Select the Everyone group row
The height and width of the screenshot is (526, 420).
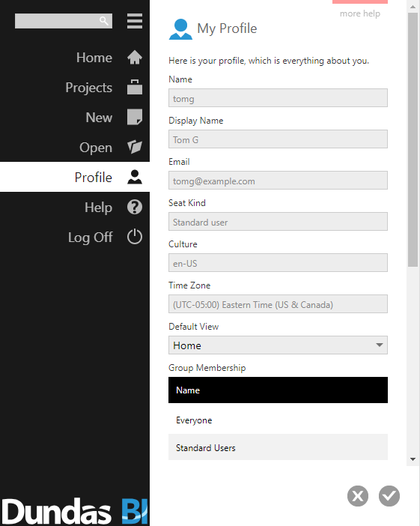(x=278, y=420)
